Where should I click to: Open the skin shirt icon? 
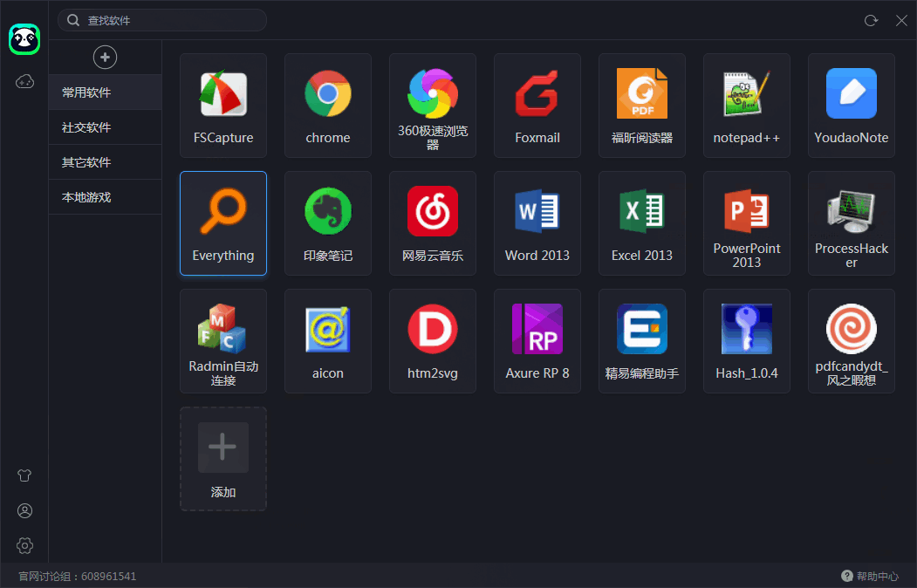[x=24, y=475]
